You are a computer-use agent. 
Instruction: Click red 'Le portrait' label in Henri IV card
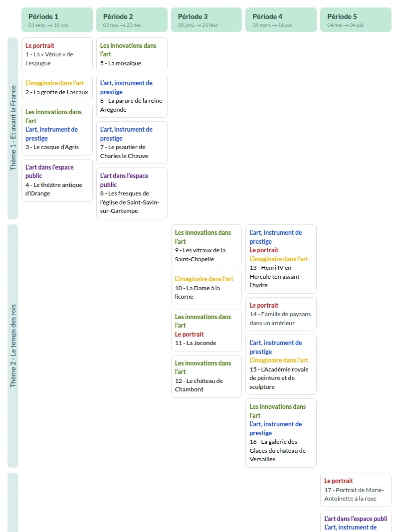[264, 250]
